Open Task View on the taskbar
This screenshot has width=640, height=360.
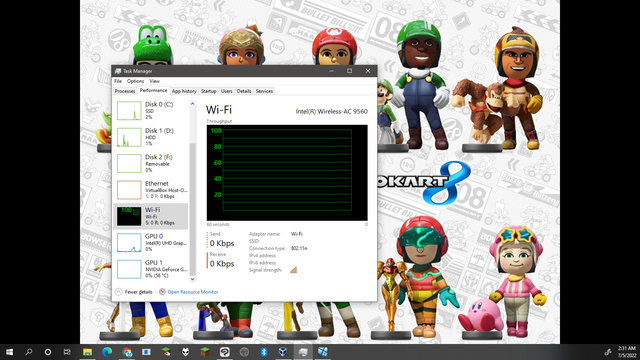[67, 352]
